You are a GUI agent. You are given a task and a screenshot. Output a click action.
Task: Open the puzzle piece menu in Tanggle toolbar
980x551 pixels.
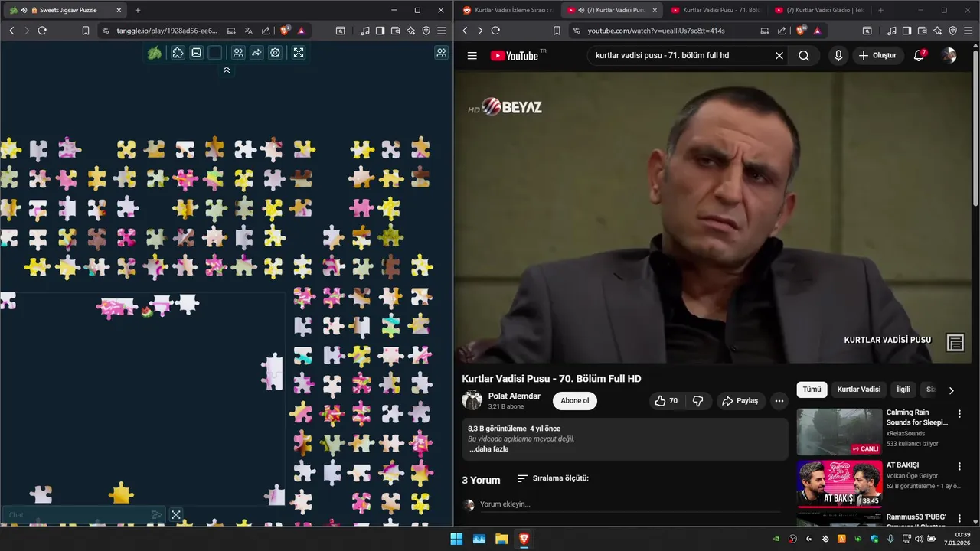(x=178, y=53)
